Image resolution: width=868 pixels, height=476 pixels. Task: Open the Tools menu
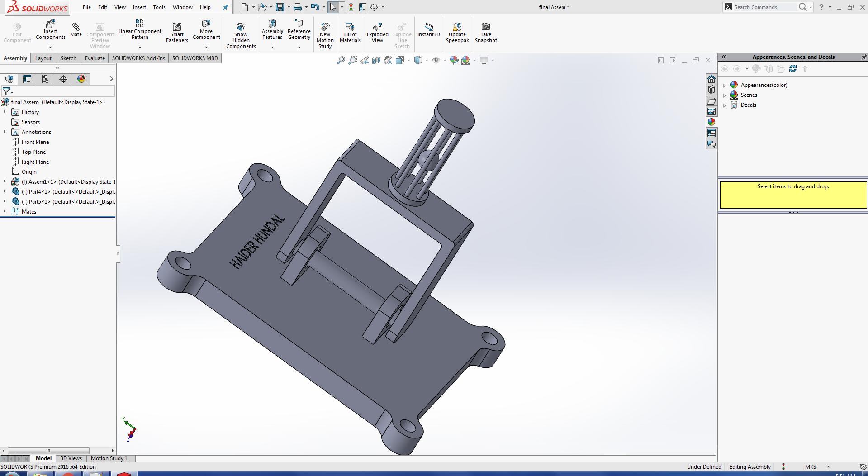tap(159, 7)
